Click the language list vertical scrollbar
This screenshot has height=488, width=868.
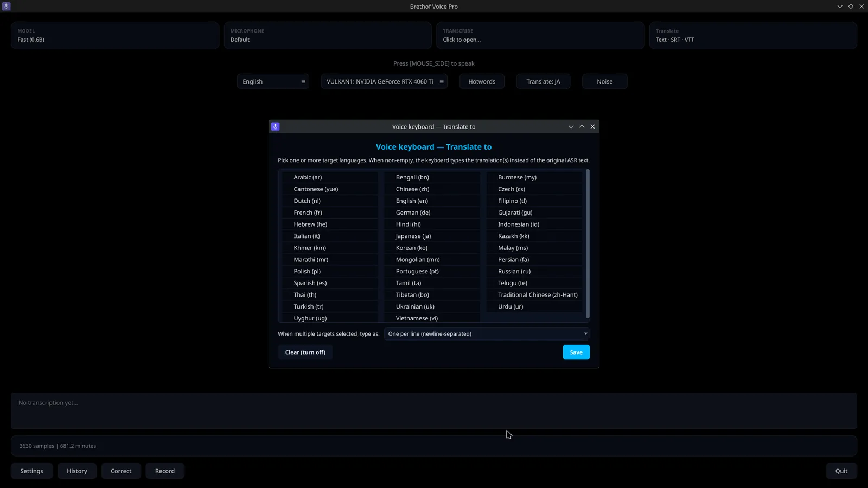coord(588,244)
